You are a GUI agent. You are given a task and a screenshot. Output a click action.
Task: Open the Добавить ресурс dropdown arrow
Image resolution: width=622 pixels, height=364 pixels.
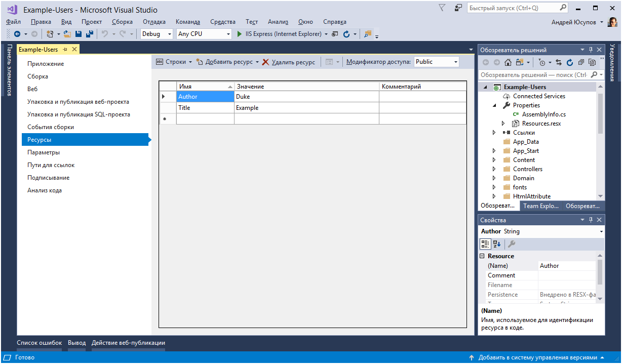[257, 62]
